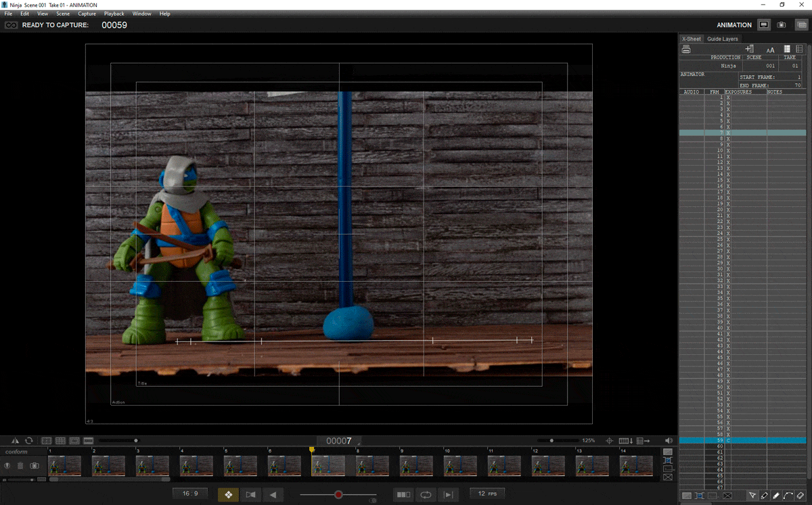Open the Capture menu
The width and height of the screenshot is (812, 505).
pos(87,14)
